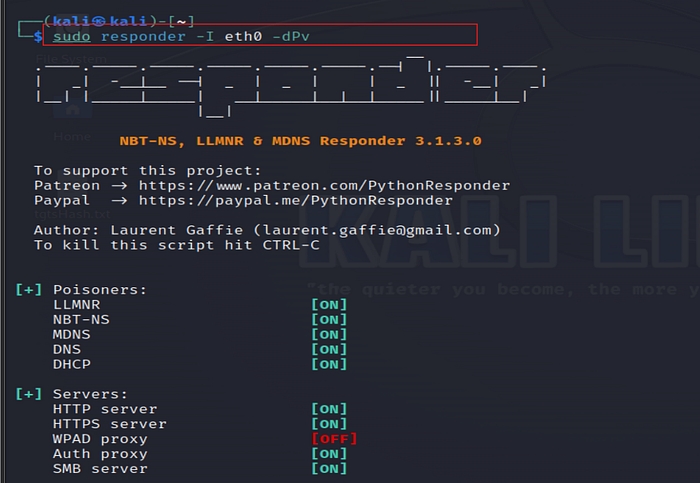700x483 pixels.
Task: Click the [ON] status for SMB server
Action: [x=329, y=469]
